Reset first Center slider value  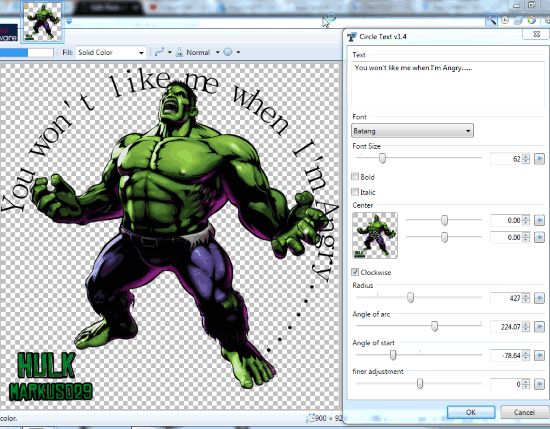pos(539,220)
